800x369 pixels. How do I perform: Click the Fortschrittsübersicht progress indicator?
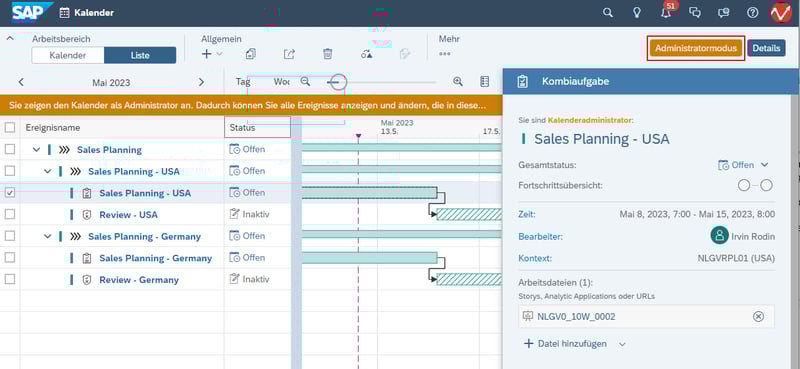tap(755, 185)
